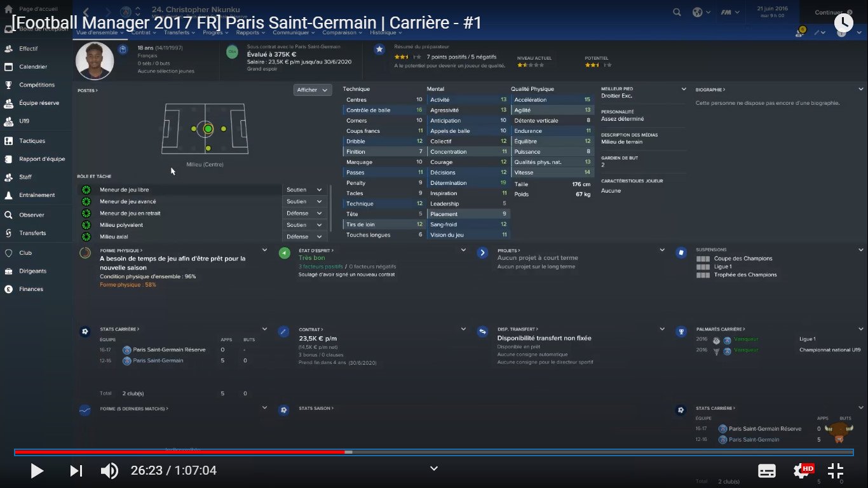This screenshot has height=488, width=868.
Task: Select the Tactiques sidebar icon
Action: [x=9, y=141]
